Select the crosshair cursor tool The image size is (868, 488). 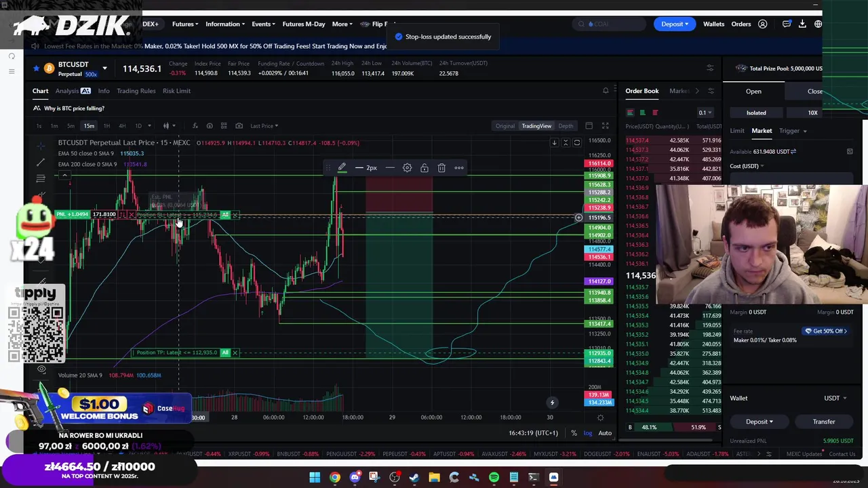point(41,145)
